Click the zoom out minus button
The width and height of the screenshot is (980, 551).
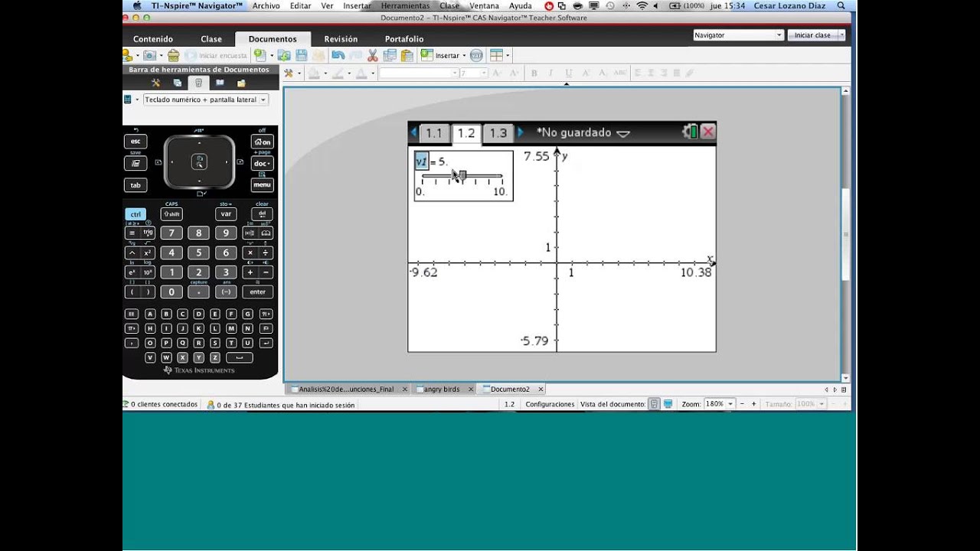(742, 404)
